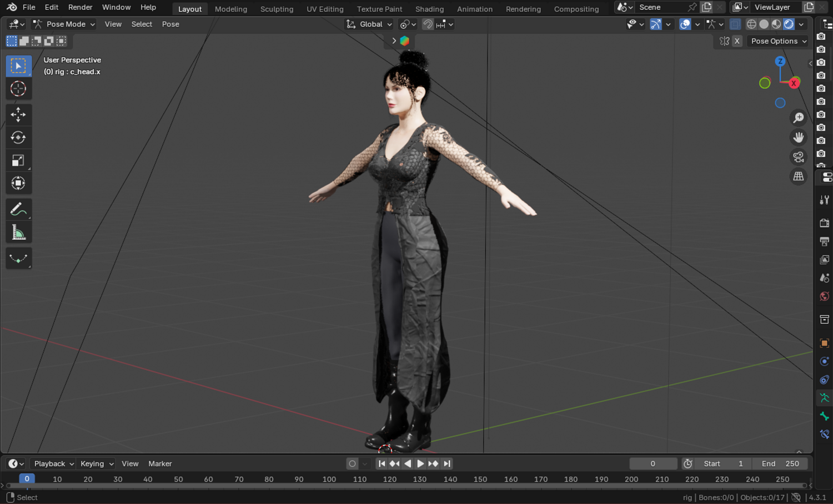Open the Global transform orientation dropdown
The width and height of the screenshot is (833, 504).
369,24
